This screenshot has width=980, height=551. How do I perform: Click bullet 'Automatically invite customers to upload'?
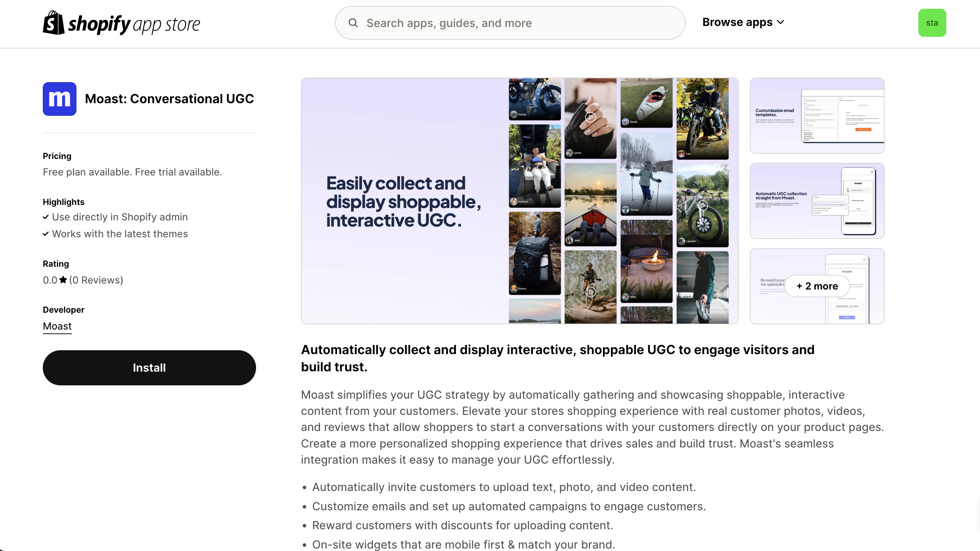pyautogui.click(x=504, y=487)
